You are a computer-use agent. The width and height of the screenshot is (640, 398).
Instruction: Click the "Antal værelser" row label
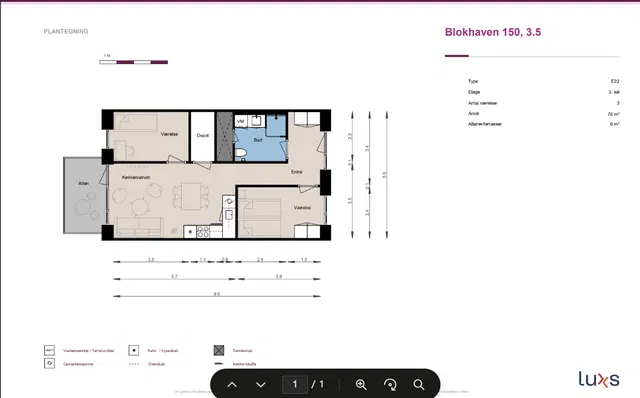[482, 103]
